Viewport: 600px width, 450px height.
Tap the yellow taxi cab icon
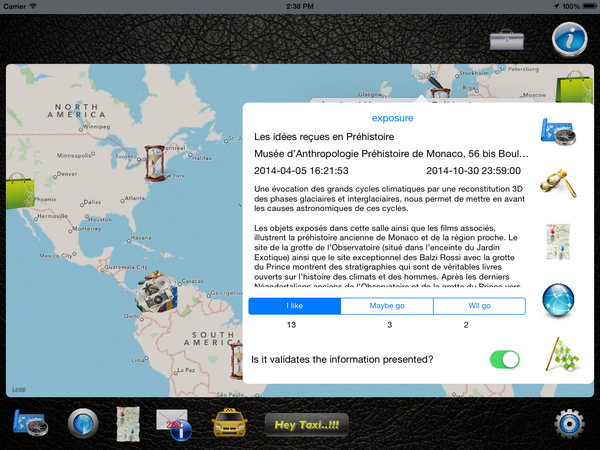pos(229,422)
